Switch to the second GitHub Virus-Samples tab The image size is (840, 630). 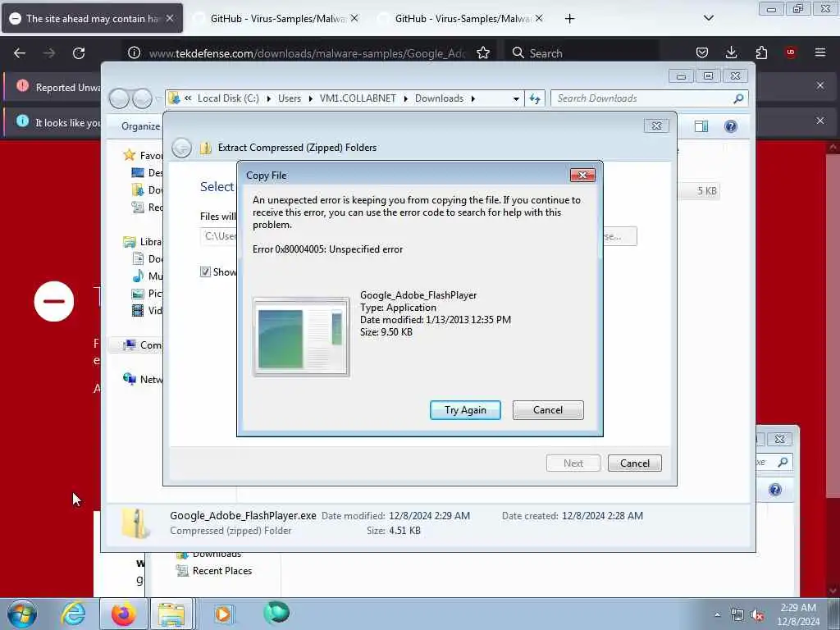pos(460,19)
